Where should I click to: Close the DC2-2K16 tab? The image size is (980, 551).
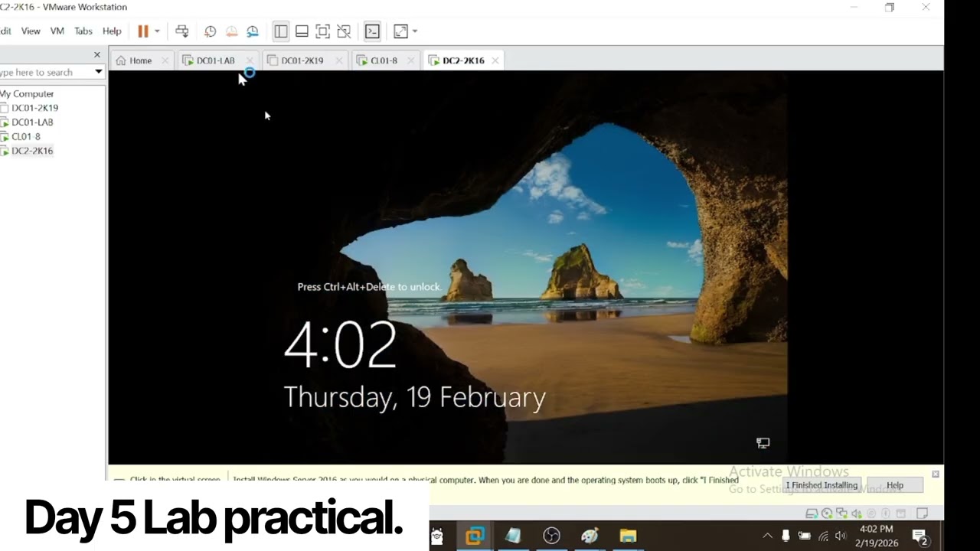point(495,60)
